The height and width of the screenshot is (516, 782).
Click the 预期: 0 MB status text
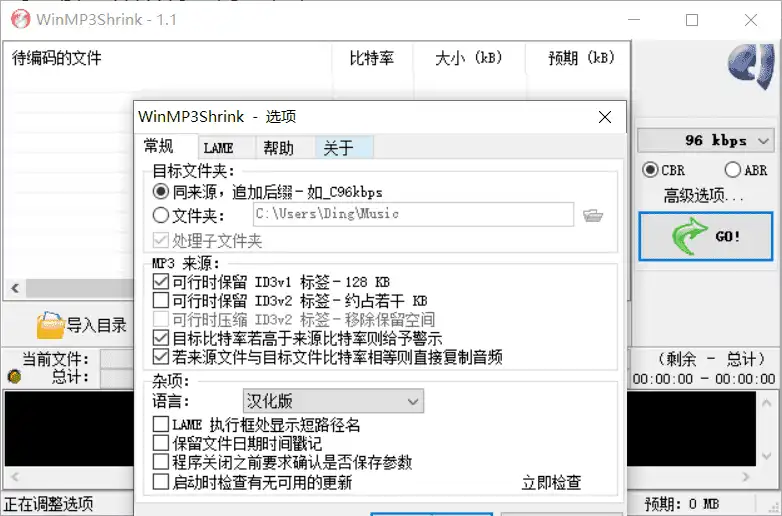[x=682, y=504]
